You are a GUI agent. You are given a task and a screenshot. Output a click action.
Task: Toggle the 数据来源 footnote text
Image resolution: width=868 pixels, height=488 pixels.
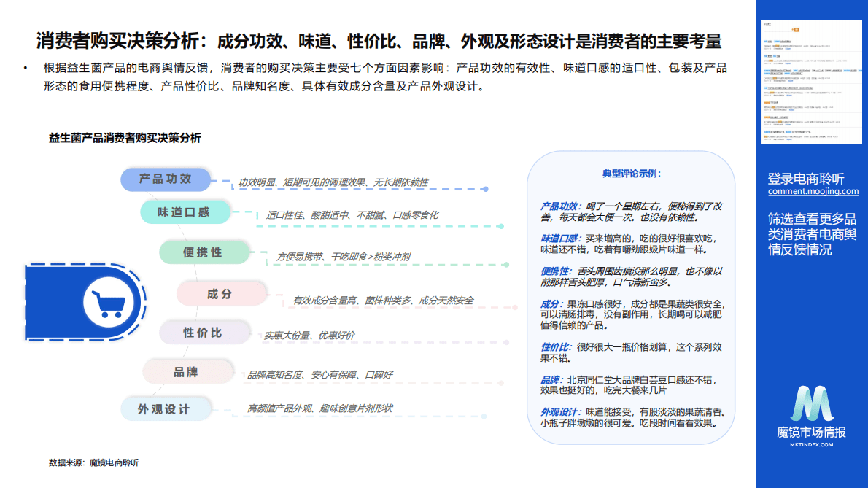95,462
